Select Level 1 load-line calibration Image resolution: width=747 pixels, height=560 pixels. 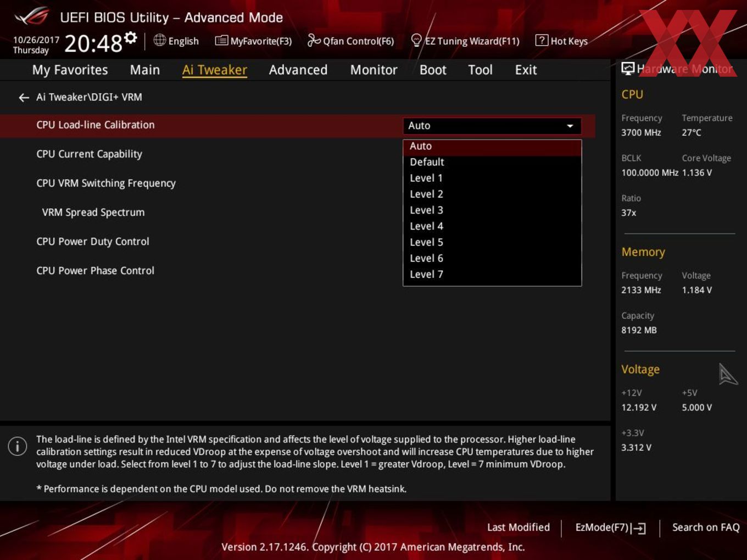click(x=492, y=178)
